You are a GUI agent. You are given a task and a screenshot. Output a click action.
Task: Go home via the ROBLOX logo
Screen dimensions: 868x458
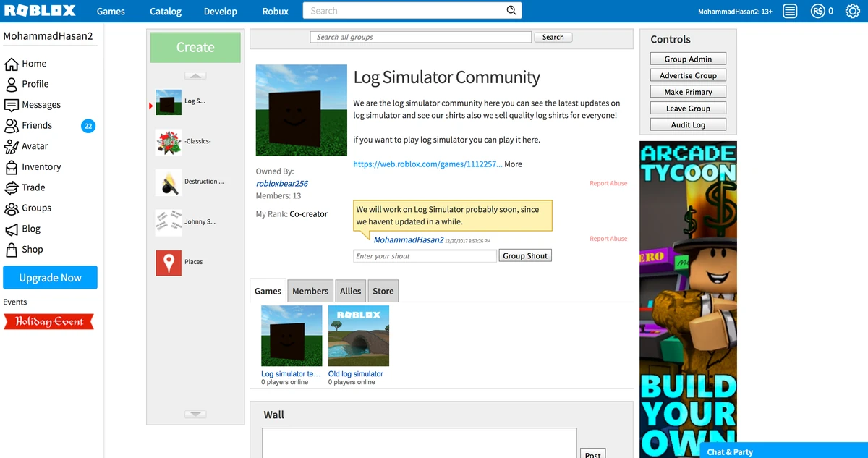(41, 10)
